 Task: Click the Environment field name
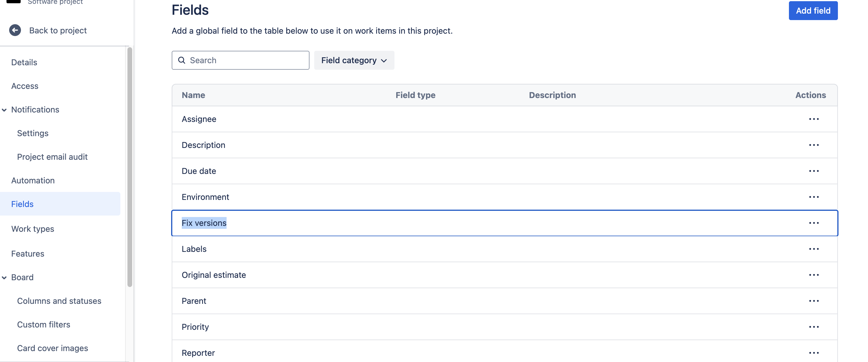pos(205,197)
